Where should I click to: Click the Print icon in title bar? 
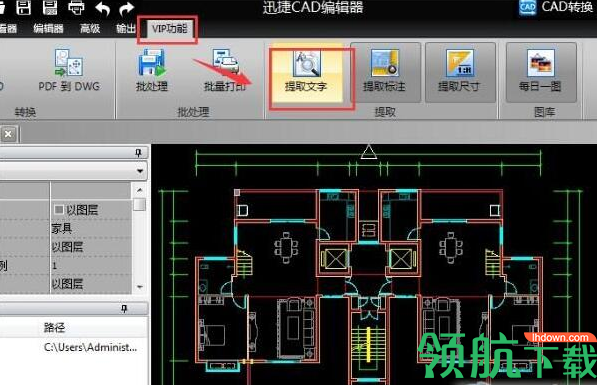[x=76, y=7]
